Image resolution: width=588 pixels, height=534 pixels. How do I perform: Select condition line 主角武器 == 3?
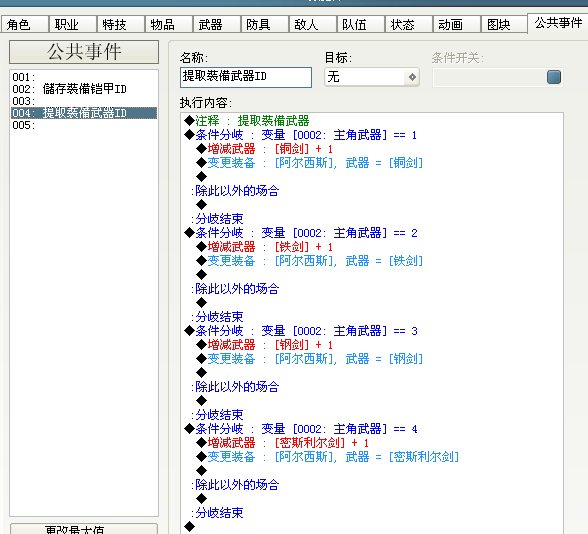300,331
